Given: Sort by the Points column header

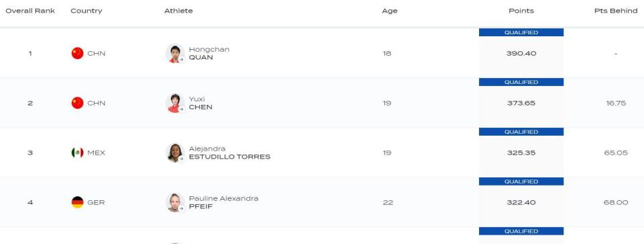Looking at the screenshot, I should [x=521, y=11].
